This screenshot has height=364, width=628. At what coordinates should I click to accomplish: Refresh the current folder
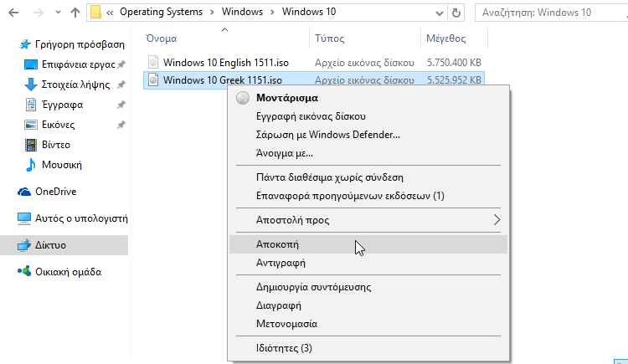point(456,13)
